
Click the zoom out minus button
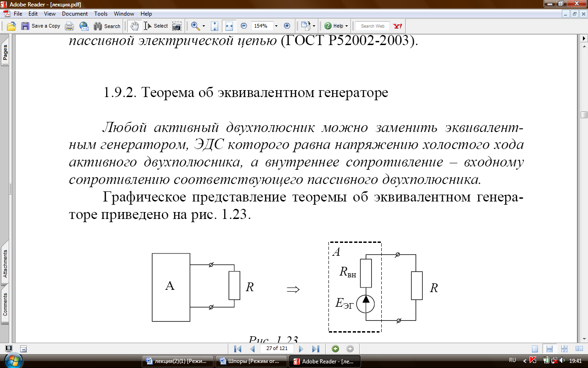click(243, 26)
